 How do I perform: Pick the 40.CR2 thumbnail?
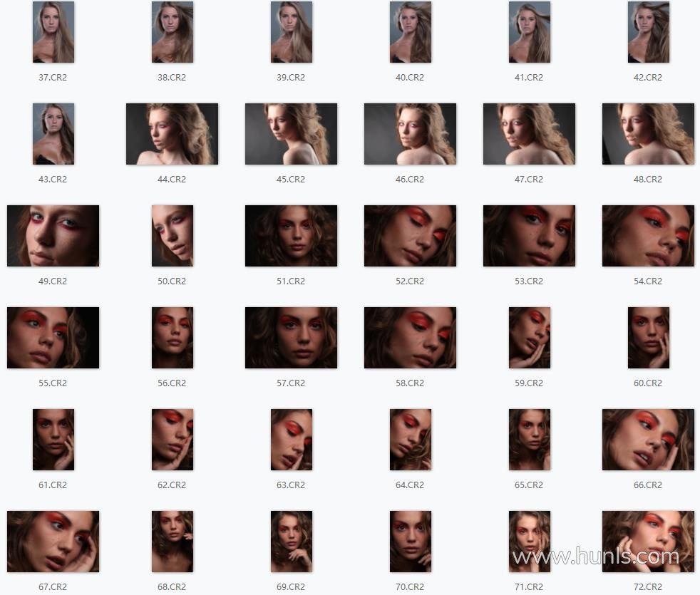pyautogui.click(x=411, y=32)
